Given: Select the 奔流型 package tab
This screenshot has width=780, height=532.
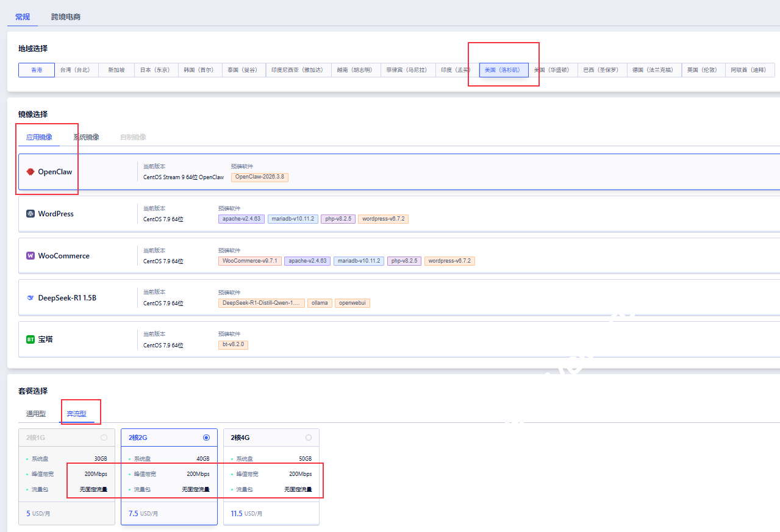Looking at the screenshot, I should point(77,414).
